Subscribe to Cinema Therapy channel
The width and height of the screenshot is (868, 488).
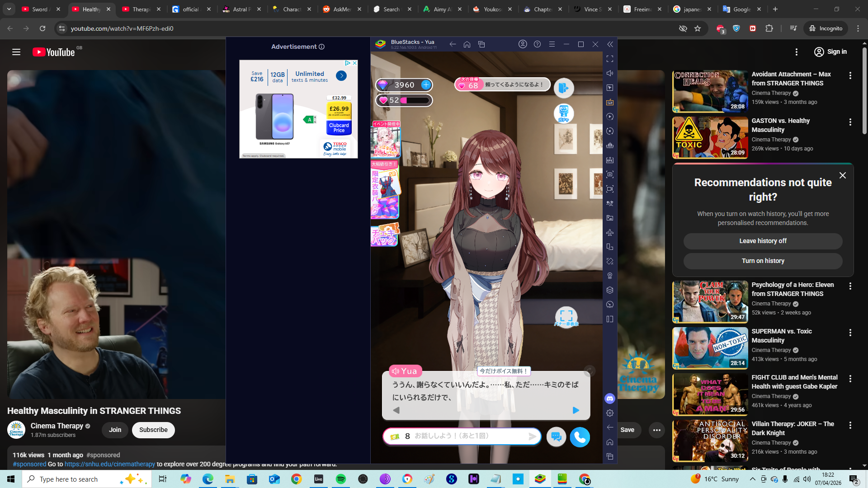coord(153,430)
